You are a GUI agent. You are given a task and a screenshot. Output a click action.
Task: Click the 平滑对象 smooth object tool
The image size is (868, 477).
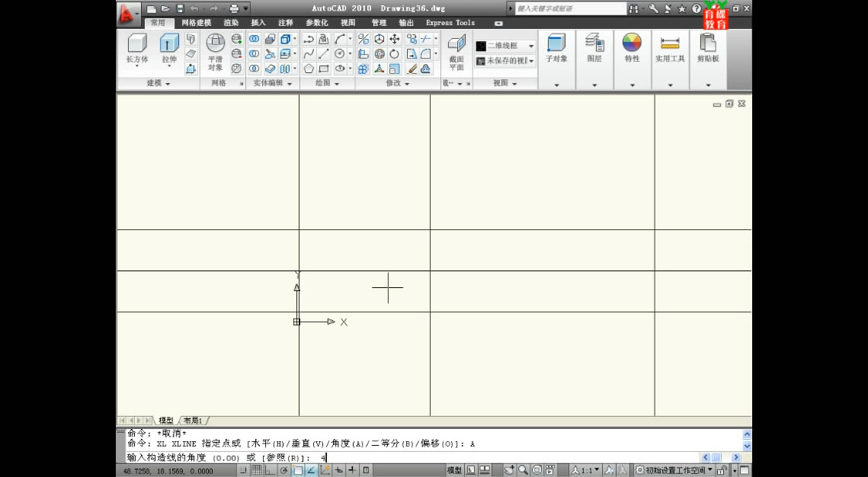coord(216,52)
